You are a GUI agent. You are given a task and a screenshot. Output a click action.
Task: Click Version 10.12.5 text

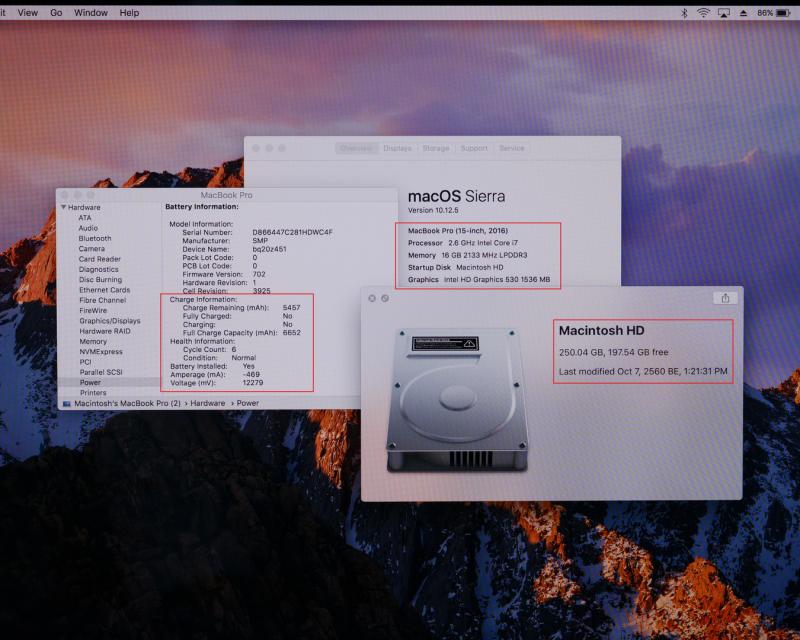(x=433, y=210)
